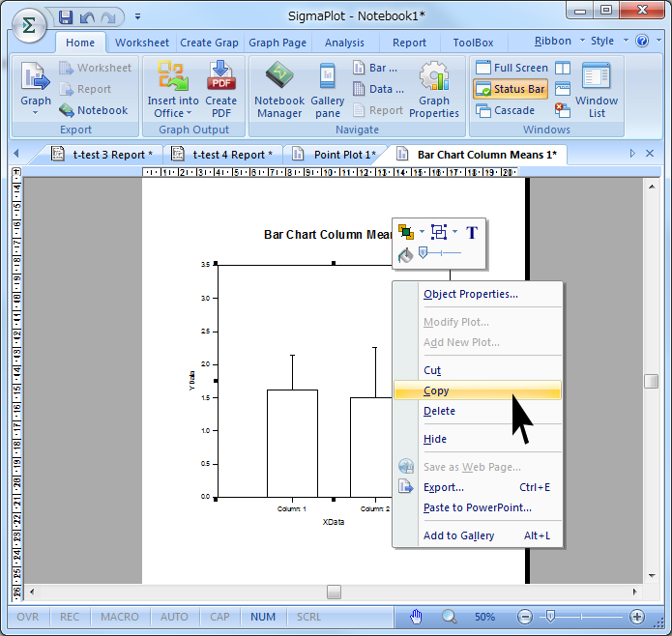Expand the dropdown arrow beside the help icon
The image size is (672, 636).
(658, 41)
